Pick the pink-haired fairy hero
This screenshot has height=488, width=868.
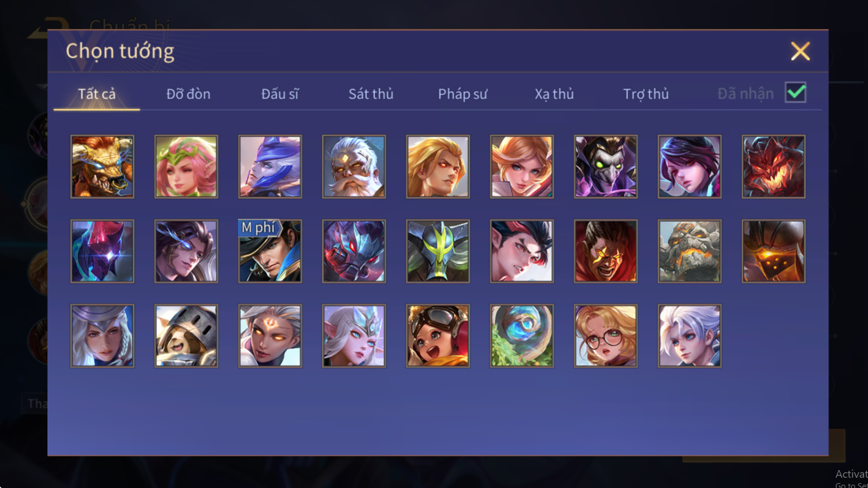pos(186,166)
